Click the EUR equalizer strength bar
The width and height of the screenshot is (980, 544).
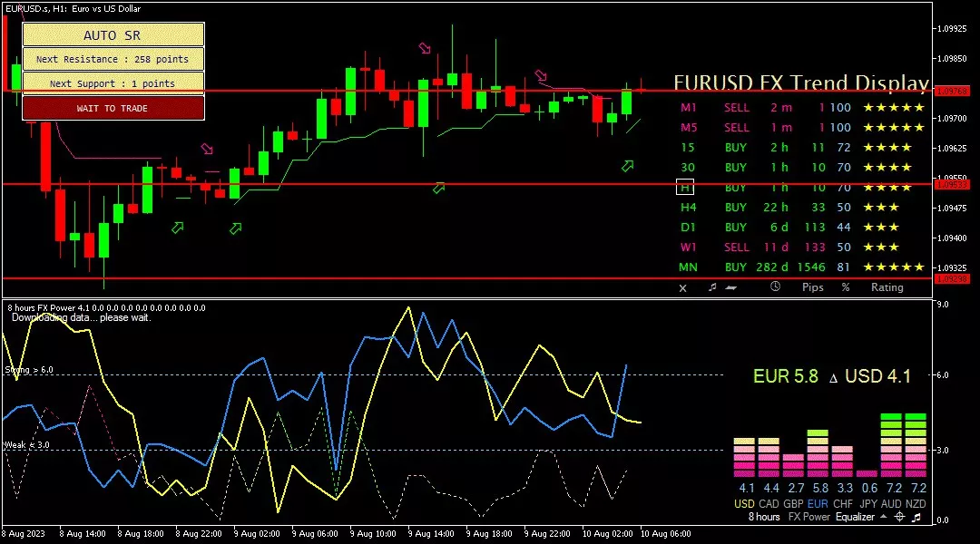click(818, 453)
